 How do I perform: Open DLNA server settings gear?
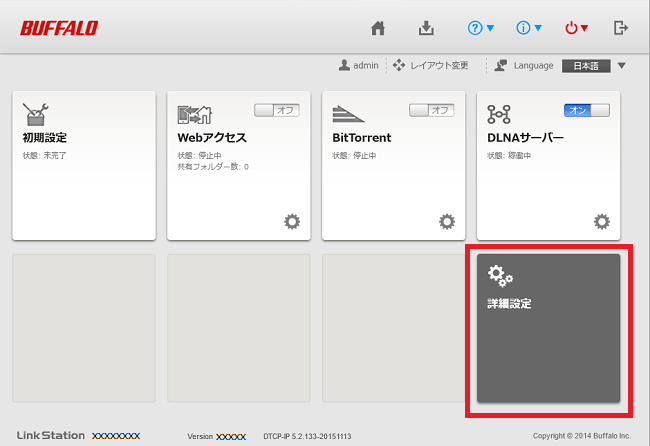[601, 221]
